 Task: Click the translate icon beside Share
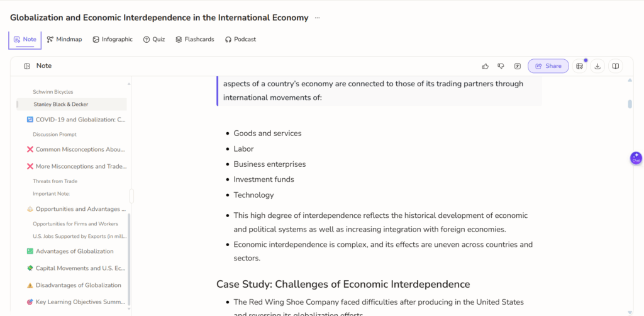[518, 66]
